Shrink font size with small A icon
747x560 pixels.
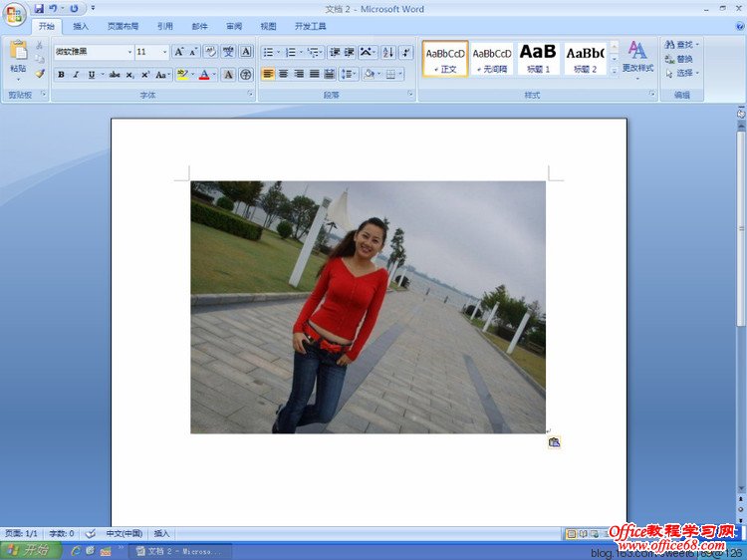[x=193, y=52]
